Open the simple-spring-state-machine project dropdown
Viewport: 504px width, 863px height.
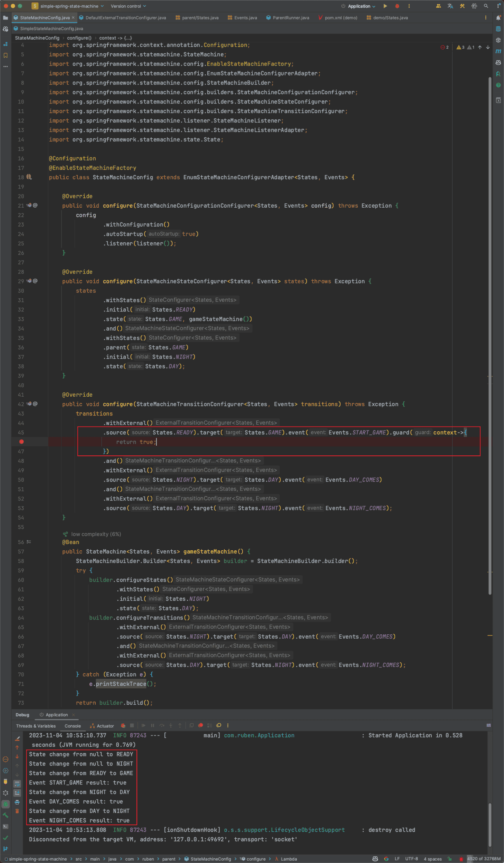pyautogui.click(x=68, y=6)
